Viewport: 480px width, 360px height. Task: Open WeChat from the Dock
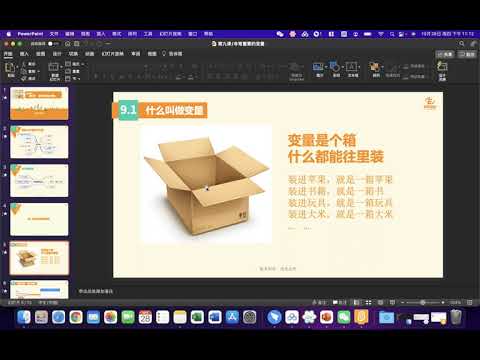click(x=344, y=317)
